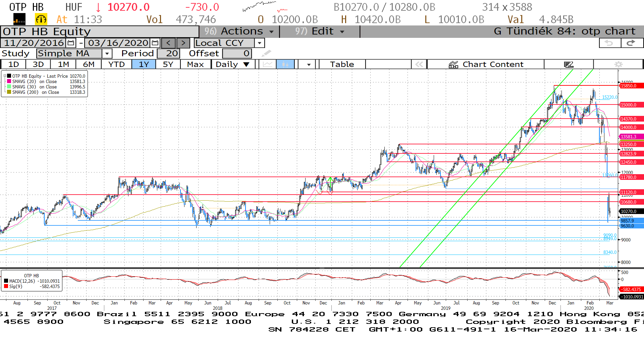Open Simple MA study dropdown
644x348 pixels.
pyautogui.click(x=107, y=53)
